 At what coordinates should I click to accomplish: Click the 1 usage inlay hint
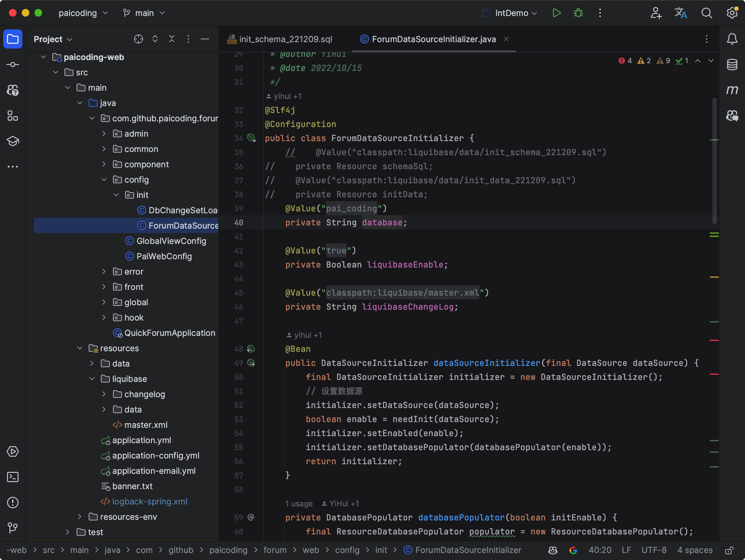click(299, 503)
